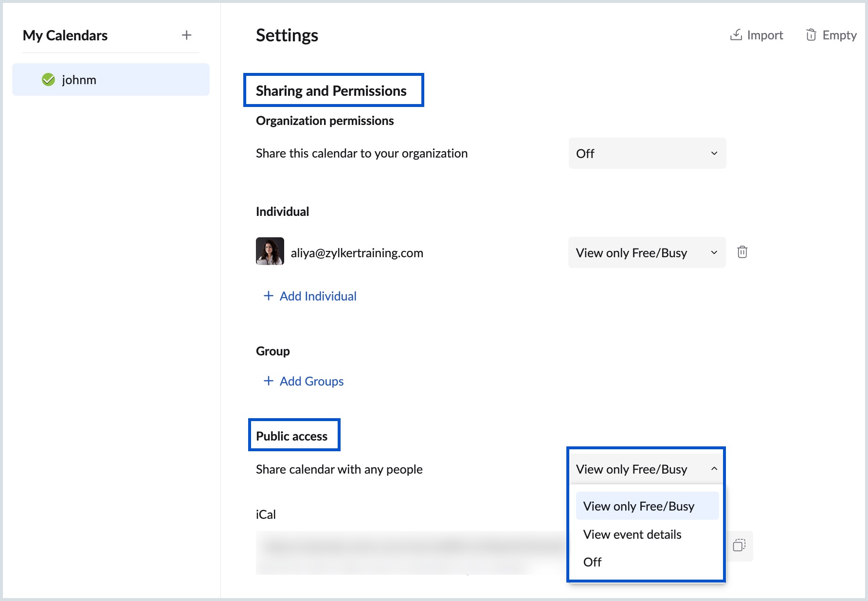Click aliya@zylkertraining.com email address
This screenshot has height=601, width=868.
[x=357, y=253]
